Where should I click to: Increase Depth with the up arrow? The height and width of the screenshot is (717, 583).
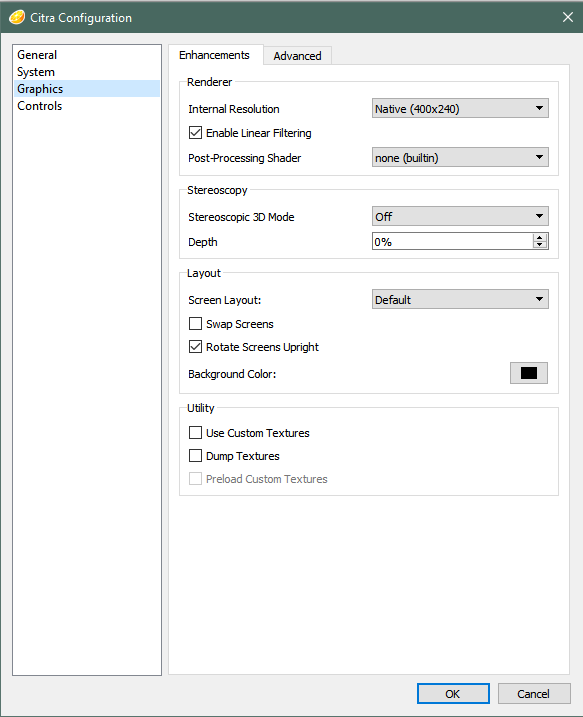[x=540, y=237]
